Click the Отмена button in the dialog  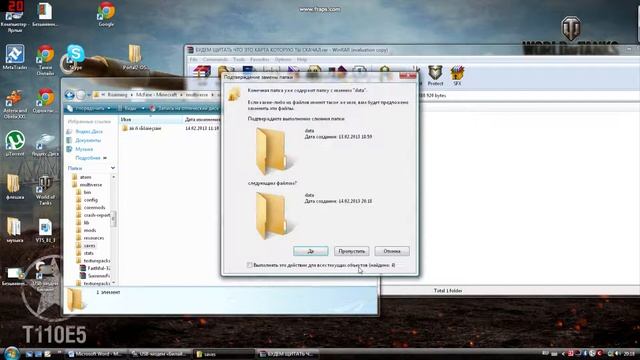point(392,251)
